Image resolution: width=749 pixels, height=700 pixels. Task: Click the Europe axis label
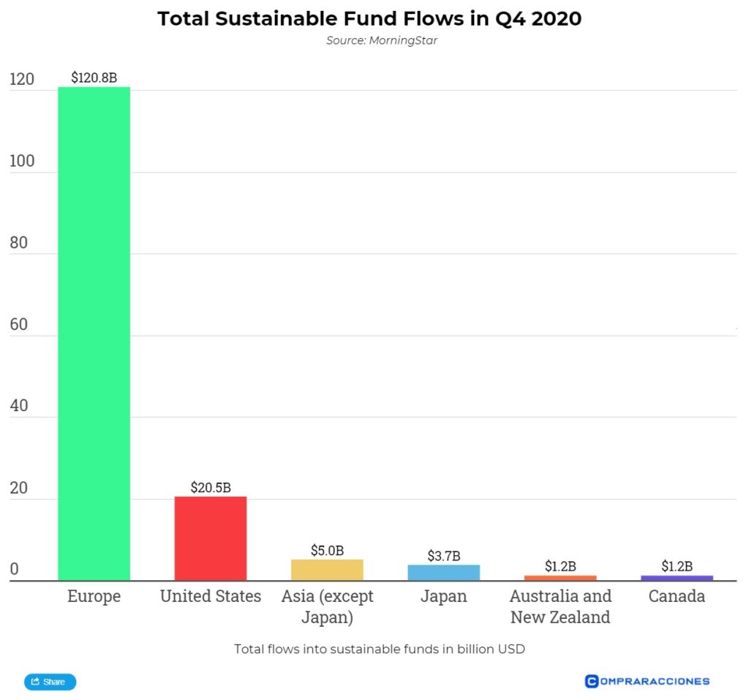point(94,596)
